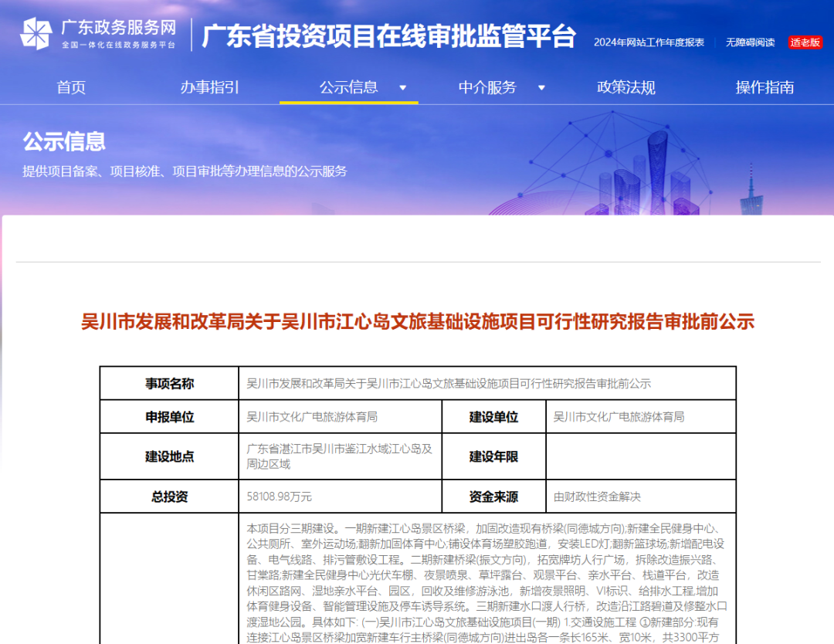Click the red announcement title 吴川市发展和改革局关于…审批前公示
This screenshot has width=834, height=644.
click(x=418, y=322)
